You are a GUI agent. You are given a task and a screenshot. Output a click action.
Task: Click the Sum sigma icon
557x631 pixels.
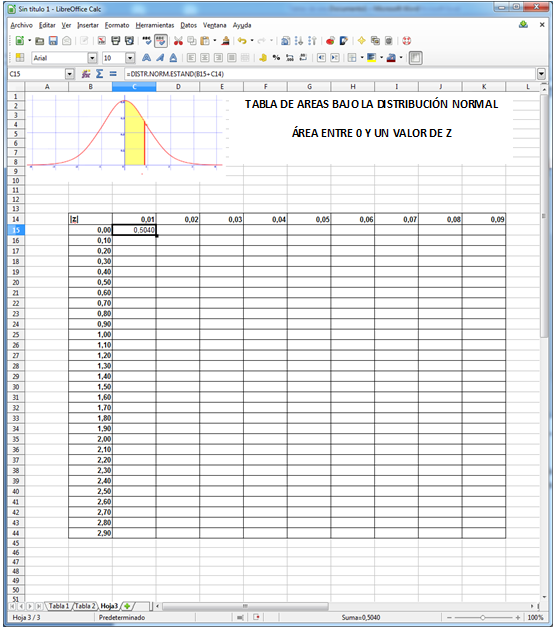(x=99, y=74)
